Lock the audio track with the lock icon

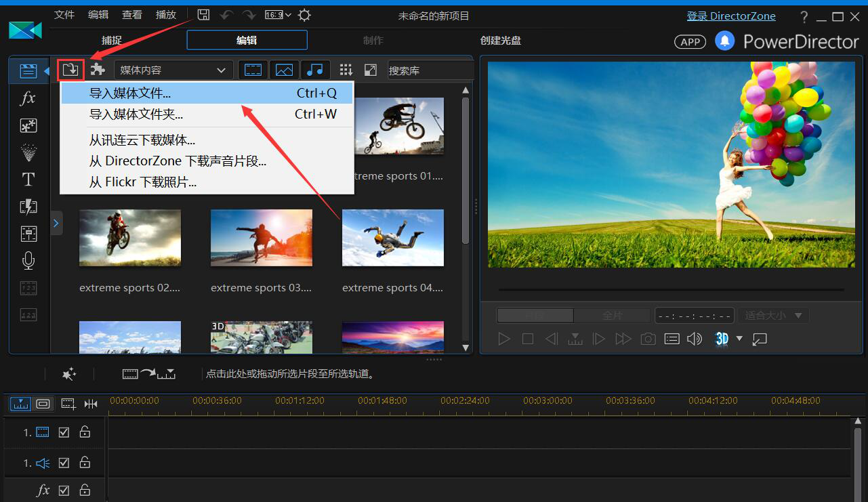tap(85, 463)
